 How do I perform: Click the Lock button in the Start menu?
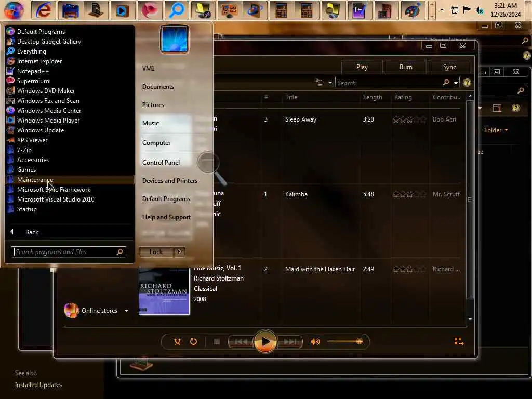pyautogui.click(x=156, y=252)
